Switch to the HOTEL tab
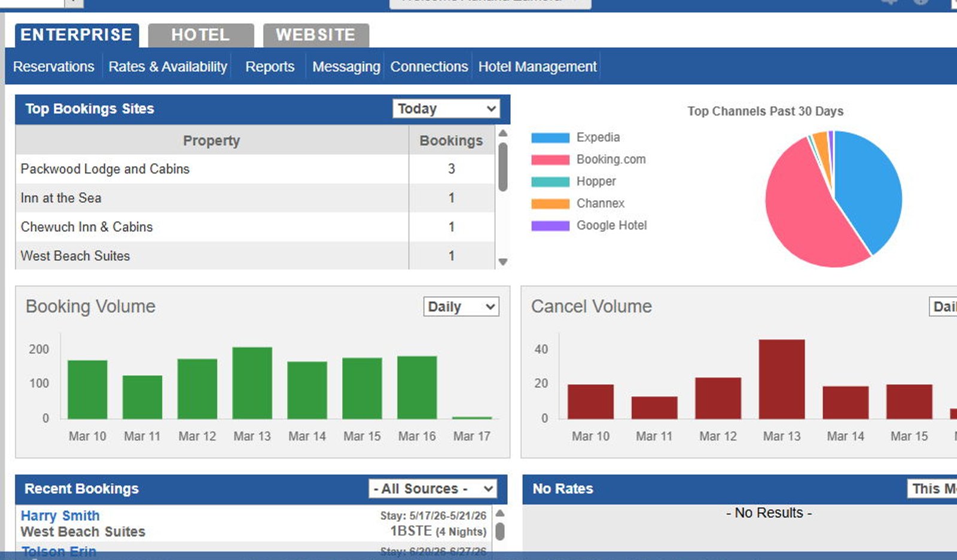 coord(201,35)
